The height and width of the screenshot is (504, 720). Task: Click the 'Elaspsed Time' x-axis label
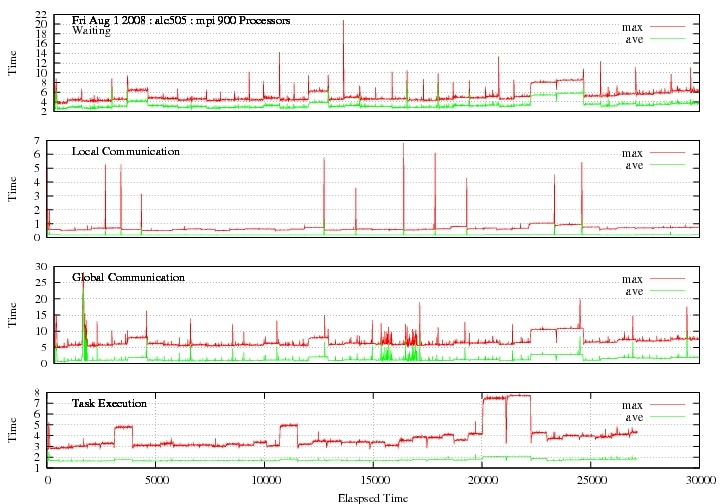point(373,498)
